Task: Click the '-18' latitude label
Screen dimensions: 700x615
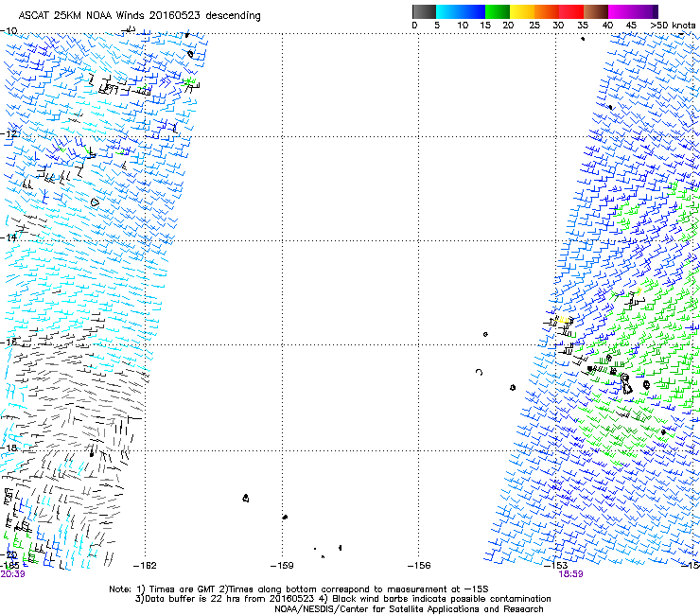Action: coord(9,448)
